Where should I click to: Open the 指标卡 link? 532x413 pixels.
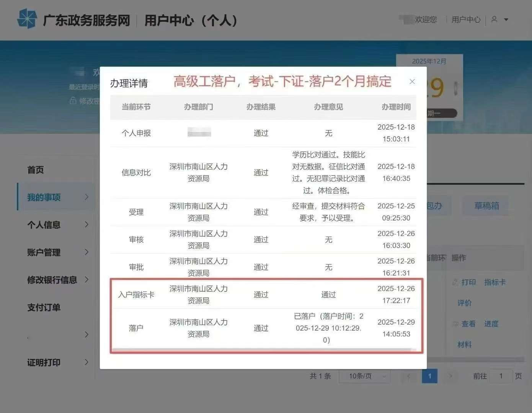pyautogui.click(x=494, y=282)
